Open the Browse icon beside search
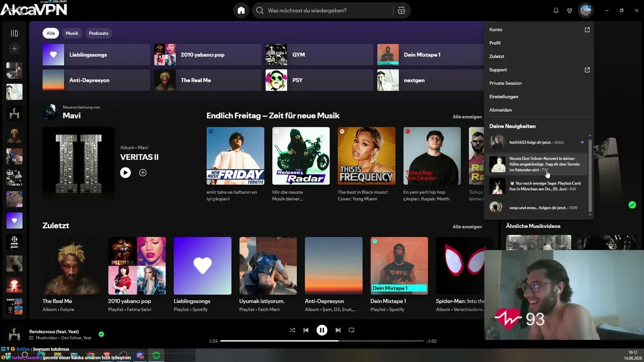The image size is (644, 362). pos(401,11)
